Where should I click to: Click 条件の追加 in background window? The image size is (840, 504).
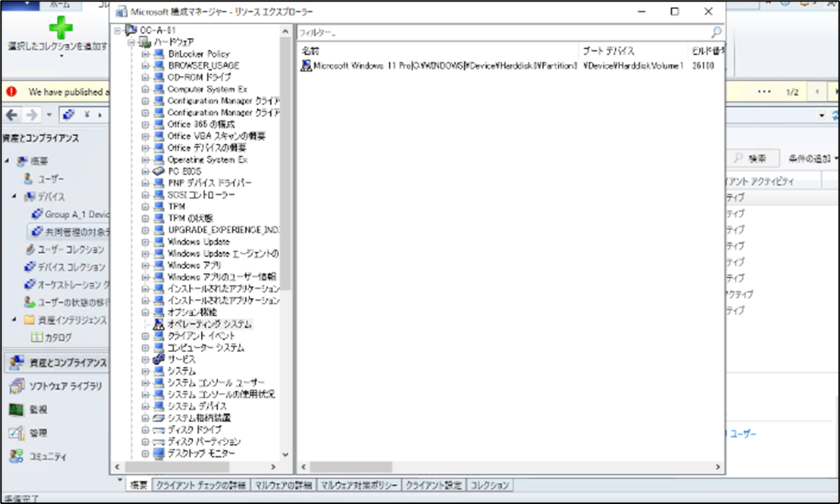point(813,158)
